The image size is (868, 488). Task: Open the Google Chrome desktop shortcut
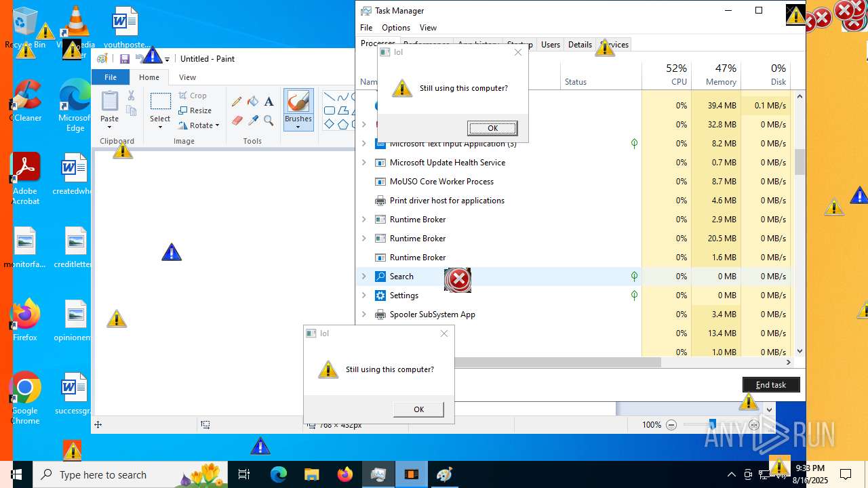pyautogui.click(x=25, y=398)
